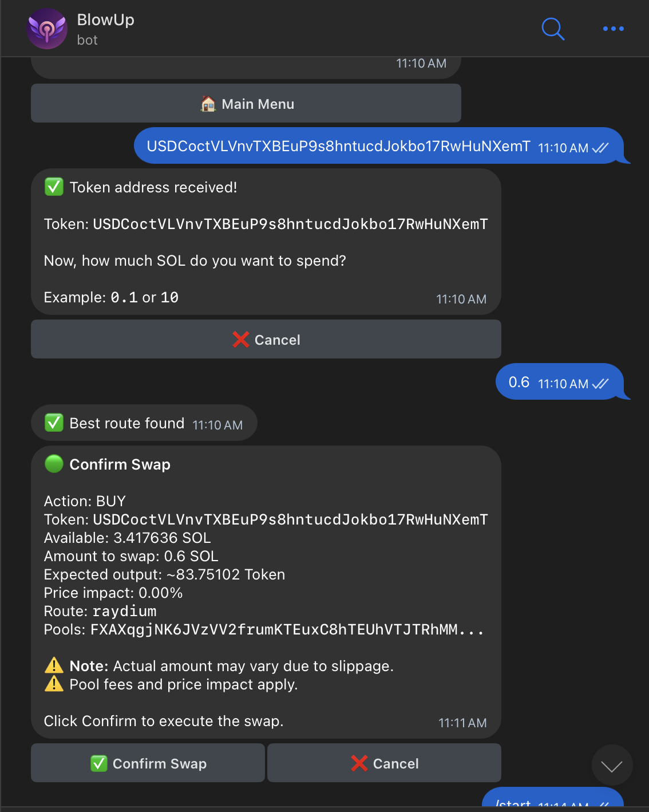The height and width of the screenshot is (812, 649).
Task: Click the green checkmark beside Token address received
Action: point(53,187)
